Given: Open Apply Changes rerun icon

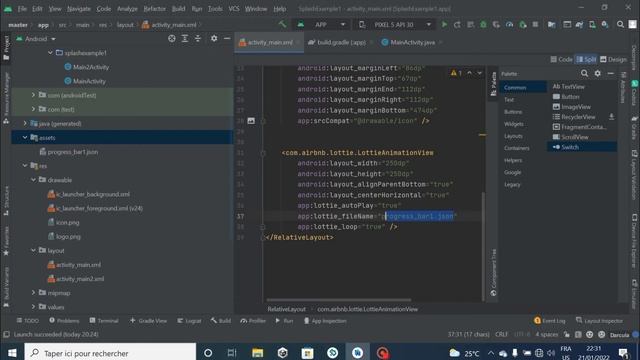Looking at the screenshot, I should 457,24.
